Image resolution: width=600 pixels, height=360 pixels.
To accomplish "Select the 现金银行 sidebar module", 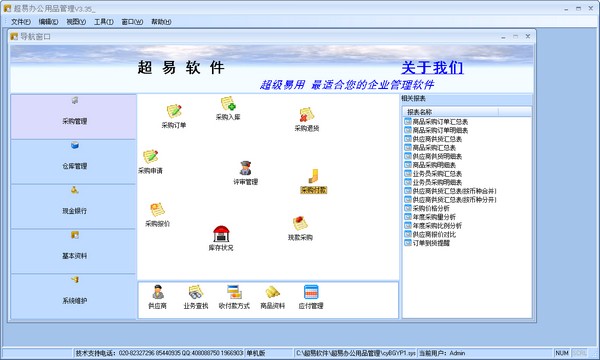I will click(73, 206).
